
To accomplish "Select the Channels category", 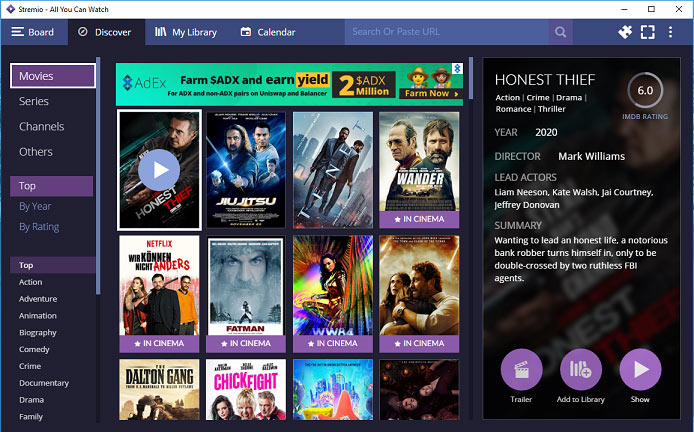I will point(42,127).
